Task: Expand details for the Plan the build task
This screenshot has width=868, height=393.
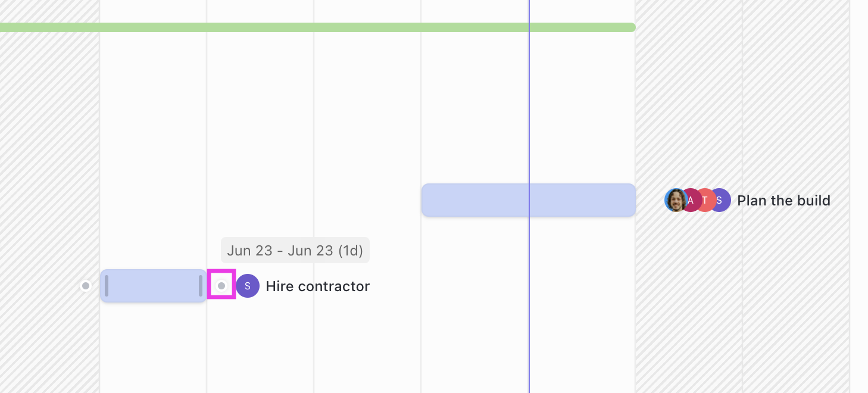Action: click(x=783, y=201)
